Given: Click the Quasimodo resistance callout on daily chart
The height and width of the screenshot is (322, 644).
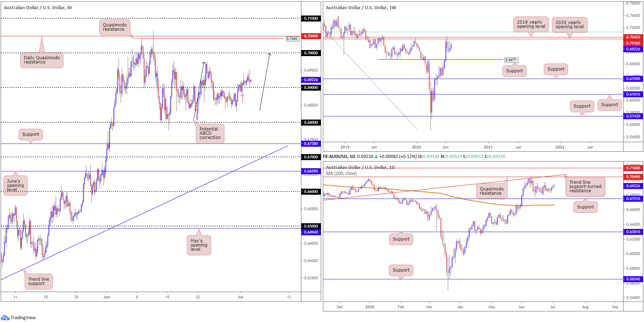Looking at the screenshot, I should tap(492, 191).
